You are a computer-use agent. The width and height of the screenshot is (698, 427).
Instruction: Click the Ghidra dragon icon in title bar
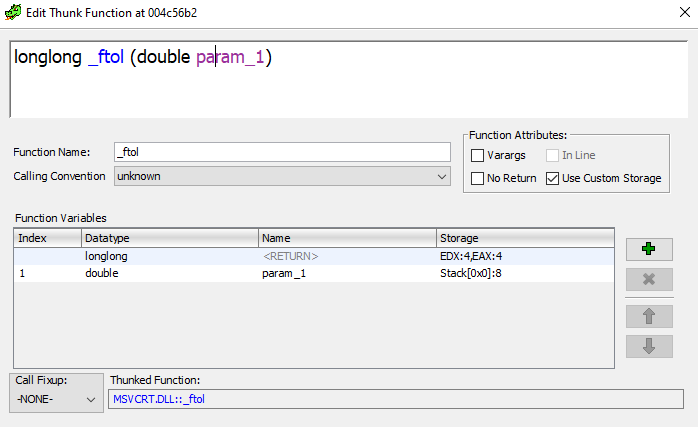coord(13,12)
